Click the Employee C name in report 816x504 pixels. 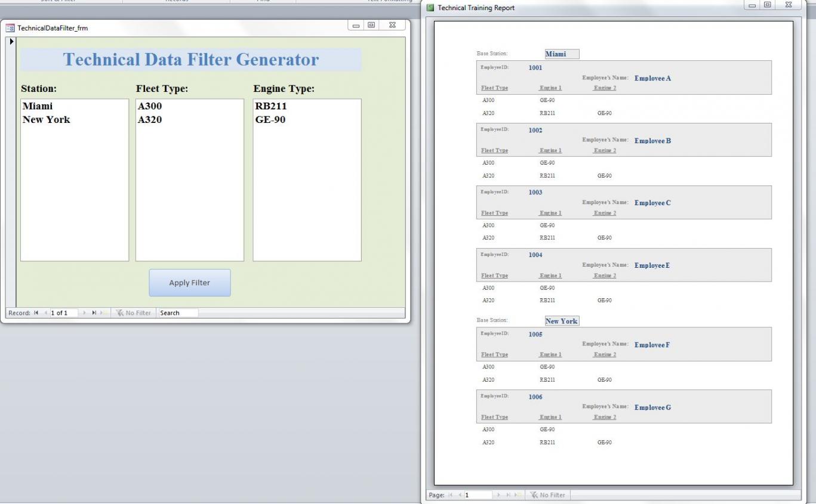[x=653, y=203]
